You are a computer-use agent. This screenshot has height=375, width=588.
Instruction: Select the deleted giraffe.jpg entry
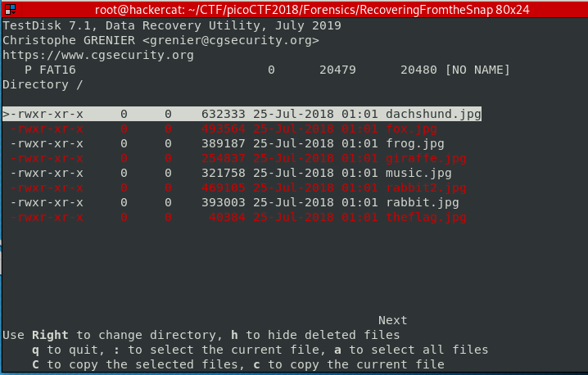(x=238, y=158)
